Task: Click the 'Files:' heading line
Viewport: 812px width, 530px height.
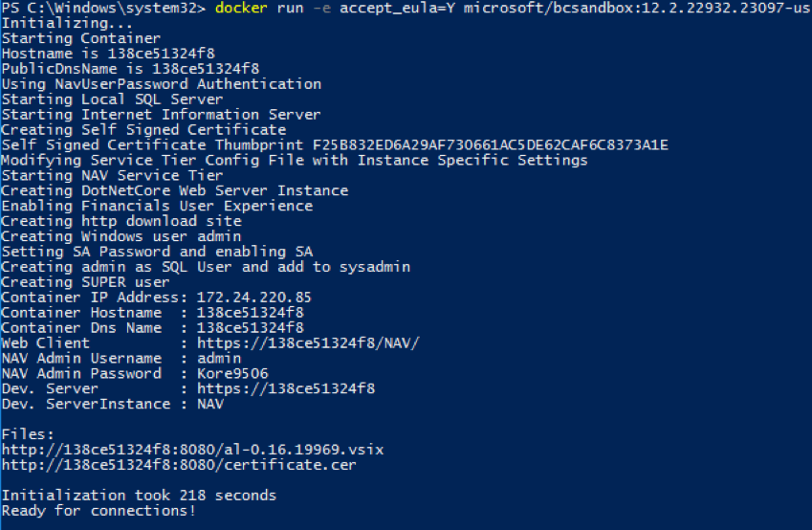Action: tap(28, 434)
